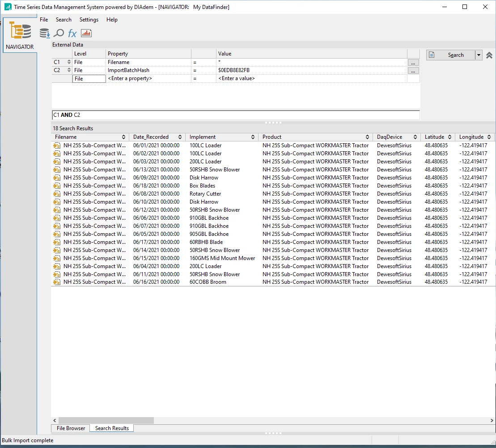The height and width of the screenshot is (448, 496).
Task: Toggle sort arrows on Date_Recorded column
Action: [x=180, y=137]
